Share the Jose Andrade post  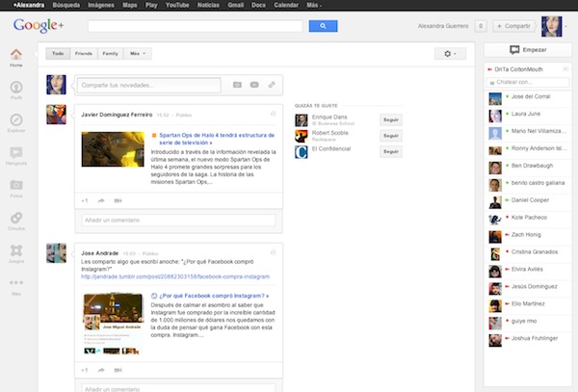pyautogui.click(x=101, y=370)
